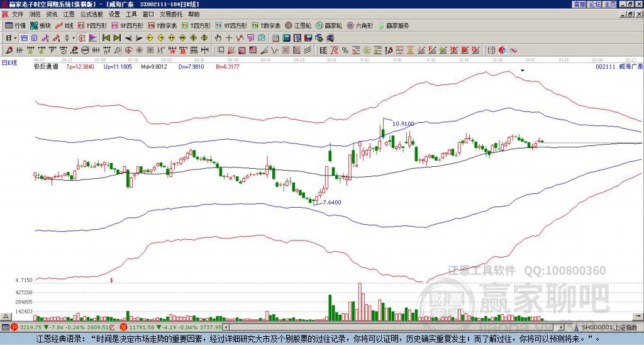Click the yin-yang taiji icon
The height and width of the screenshot is (345, 644).
[x=502, y=50]
